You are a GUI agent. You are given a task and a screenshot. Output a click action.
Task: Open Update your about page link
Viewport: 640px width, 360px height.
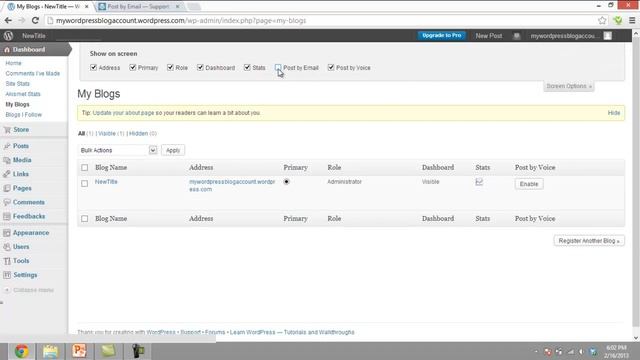coord(123,113)
